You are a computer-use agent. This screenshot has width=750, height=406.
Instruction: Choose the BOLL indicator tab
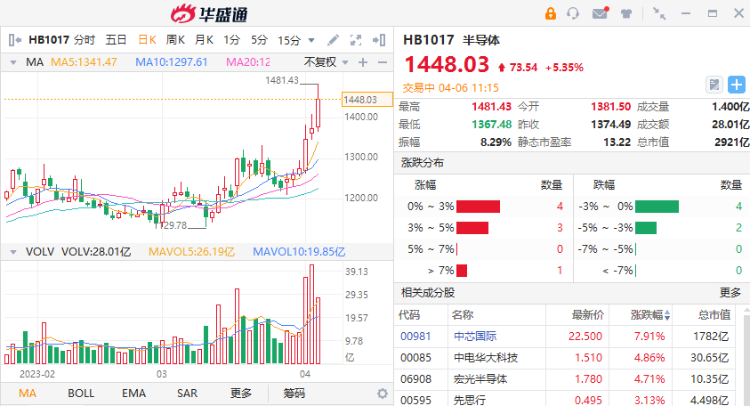(81, 393)
